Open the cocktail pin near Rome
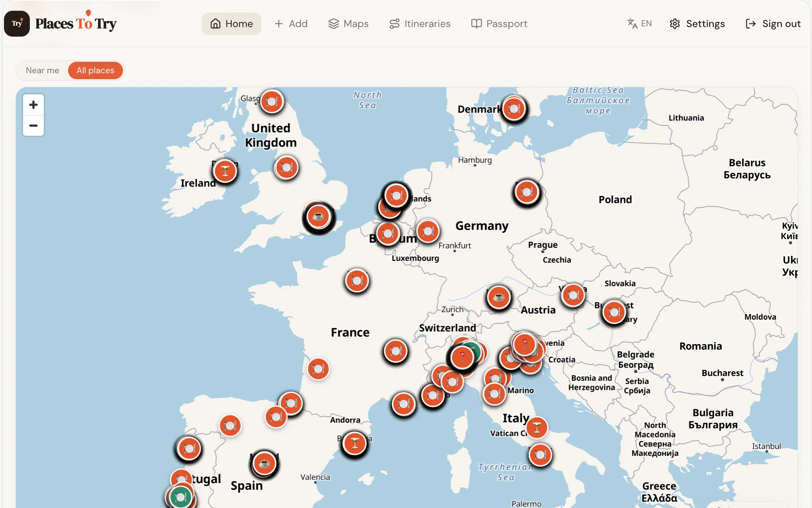The width and height of the screenshot is (812, 508). click(x=537, y=428)
